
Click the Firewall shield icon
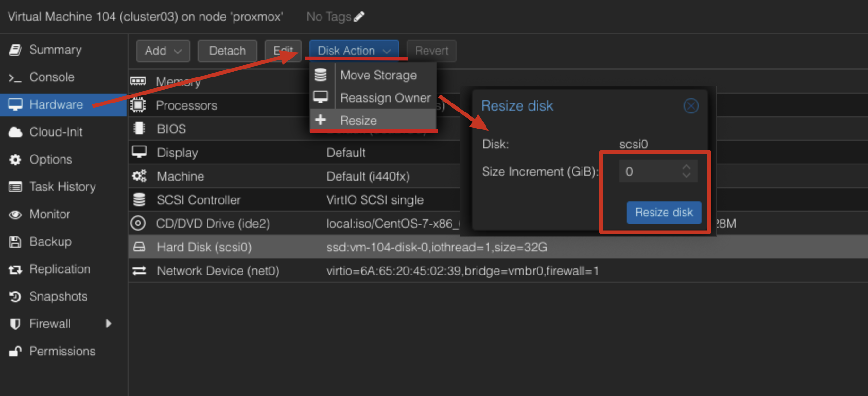(x=16, y=324)
